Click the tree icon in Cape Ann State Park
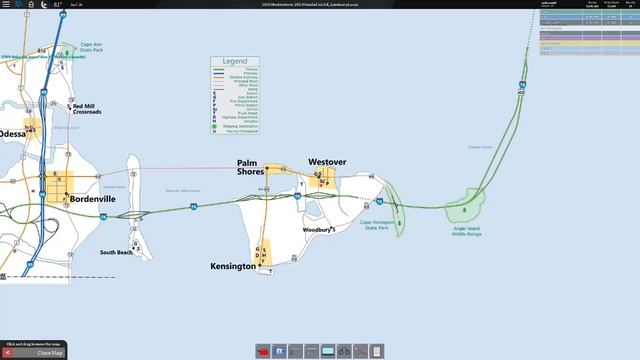Image resolution: width=640 pixels, height=360 pixels. click(x=67, y=53)
